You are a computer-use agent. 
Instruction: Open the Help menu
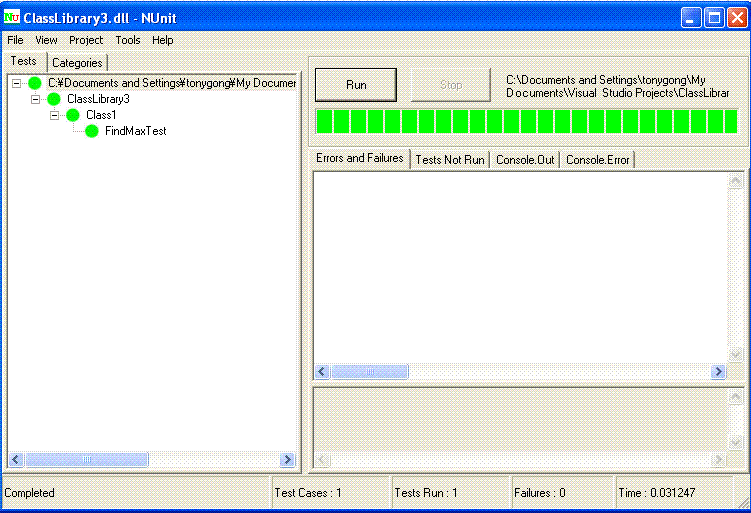pos(163,40)
